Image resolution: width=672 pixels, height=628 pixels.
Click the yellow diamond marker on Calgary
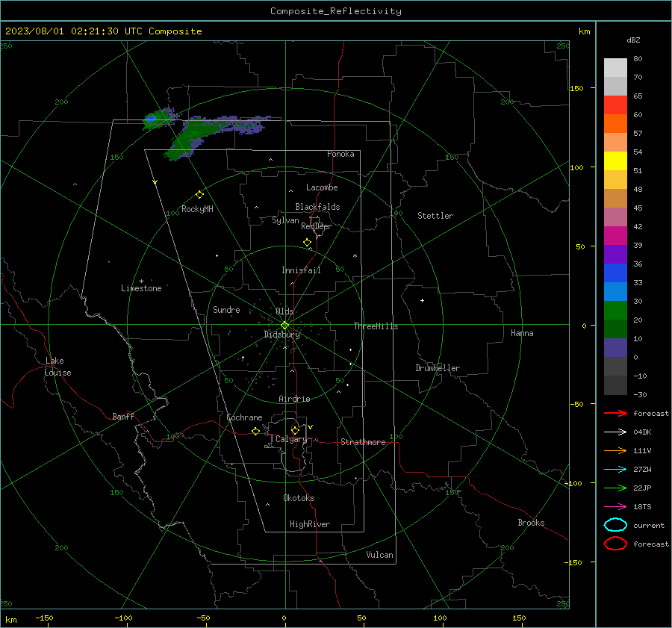pyautogui.click(x=295, y=430)
